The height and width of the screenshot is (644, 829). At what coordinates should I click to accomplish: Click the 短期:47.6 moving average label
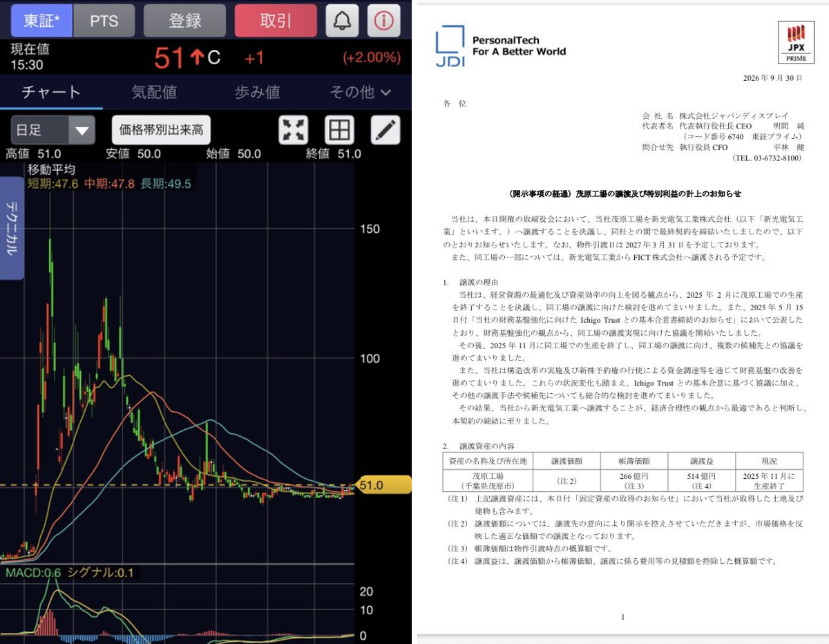tap(53, 183)
